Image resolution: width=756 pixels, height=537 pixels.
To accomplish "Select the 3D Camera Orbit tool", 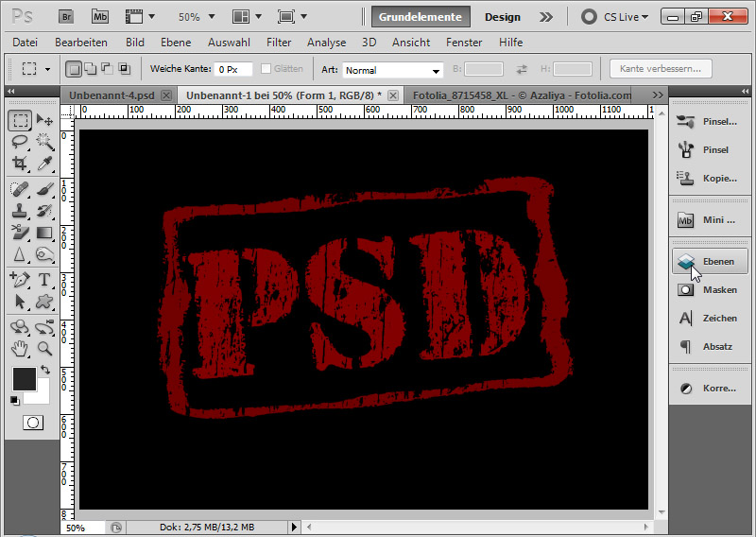I will pyautogui.click(x=44, y=327).
